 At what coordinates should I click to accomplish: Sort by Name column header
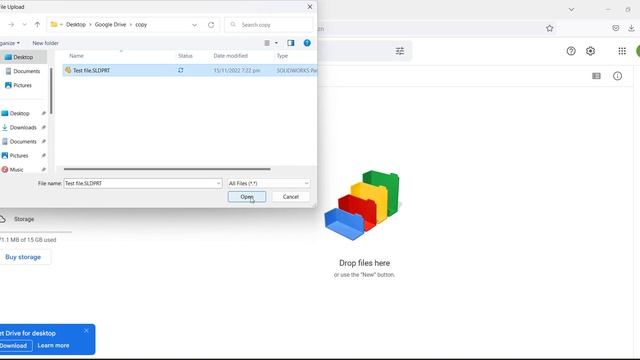76,56
